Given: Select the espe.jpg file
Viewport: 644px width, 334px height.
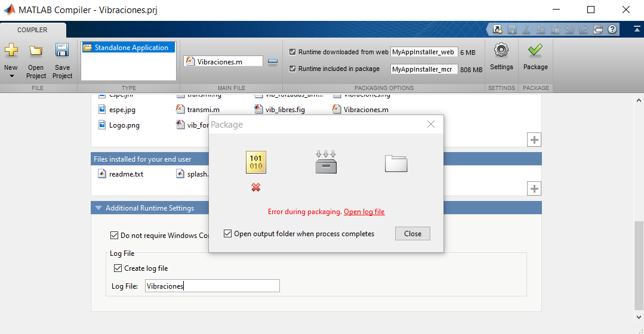Looking at the screenshot, I should pyautogui.click(x=117, y=110).
